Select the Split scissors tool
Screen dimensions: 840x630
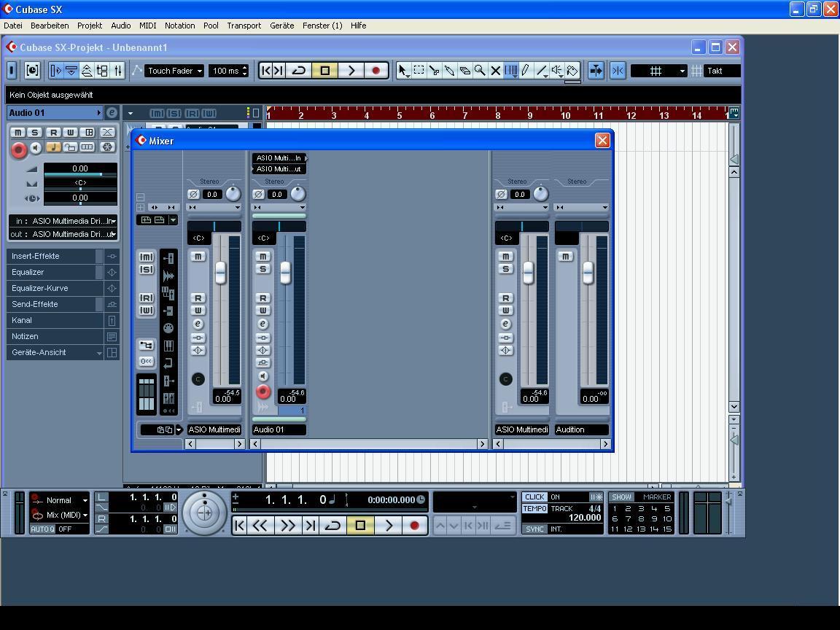(x=435, y=70)
